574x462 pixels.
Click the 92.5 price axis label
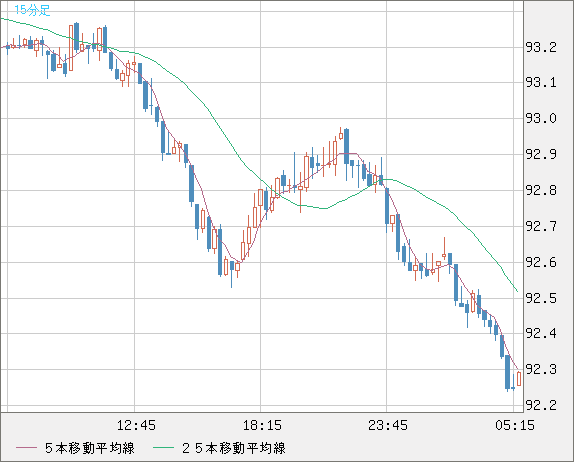pos(541,298)
